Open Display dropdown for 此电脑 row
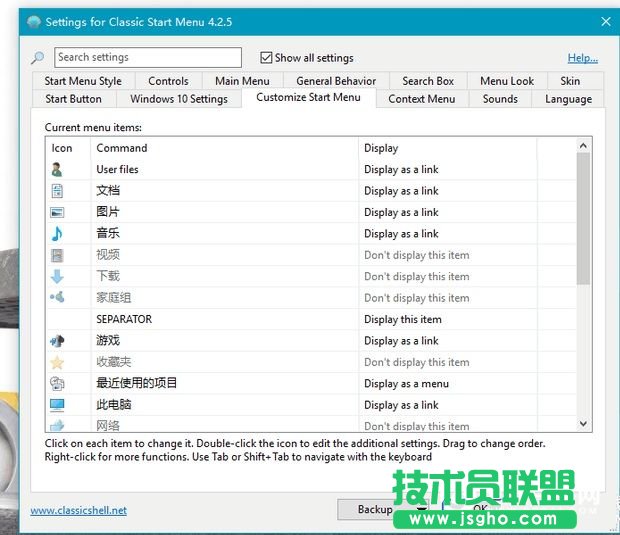The height and width of the screenshot is (535, 620). coord(448,405)
